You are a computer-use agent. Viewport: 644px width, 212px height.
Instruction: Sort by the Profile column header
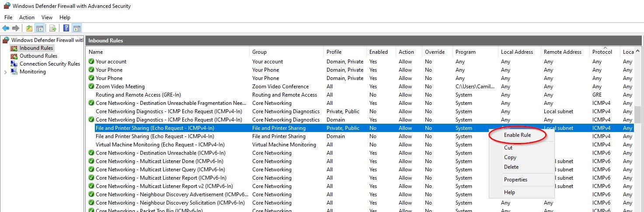point(345,52)
